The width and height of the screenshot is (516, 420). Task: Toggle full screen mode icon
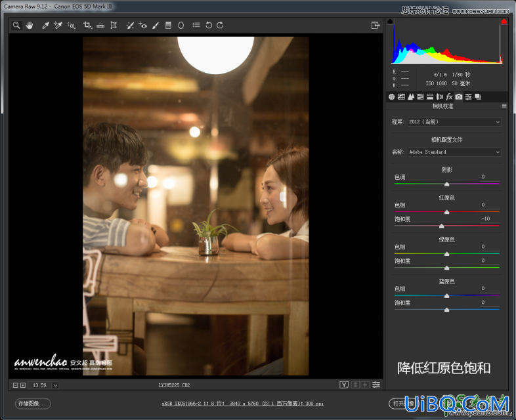click(376, 26)
